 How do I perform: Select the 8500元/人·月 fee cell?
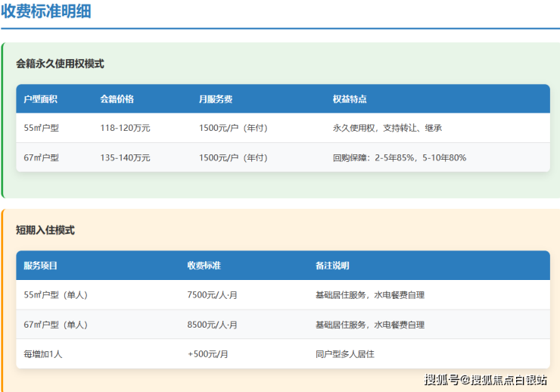[x=212, y=325]
